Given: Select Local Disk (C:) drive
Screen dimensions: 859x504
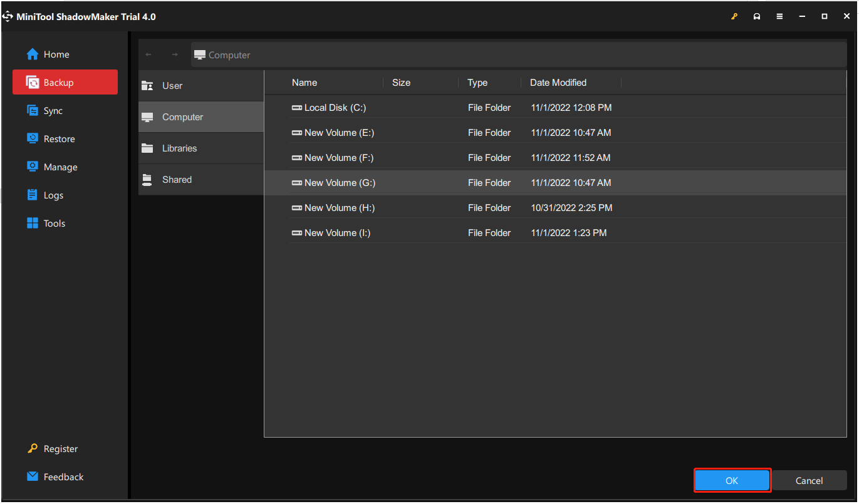Looking at the screenshot, I should [335, 108].
